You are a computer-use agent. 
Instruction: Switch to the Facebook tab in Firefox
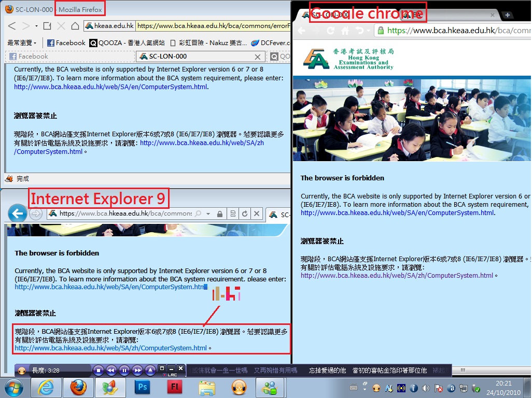point(69,56)
